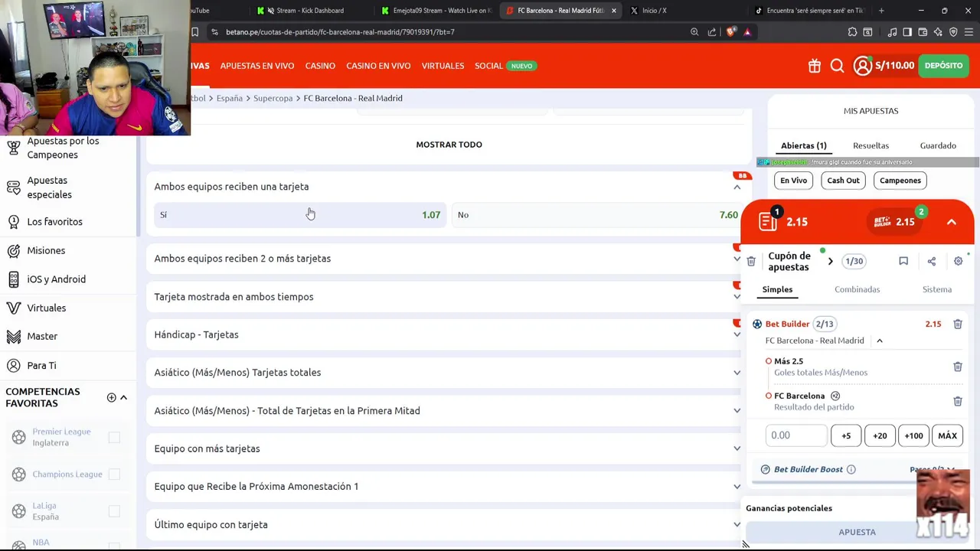This screenshot has width=980, height=551.
Task: Share the bet coupon
Action: coord(932,261)
